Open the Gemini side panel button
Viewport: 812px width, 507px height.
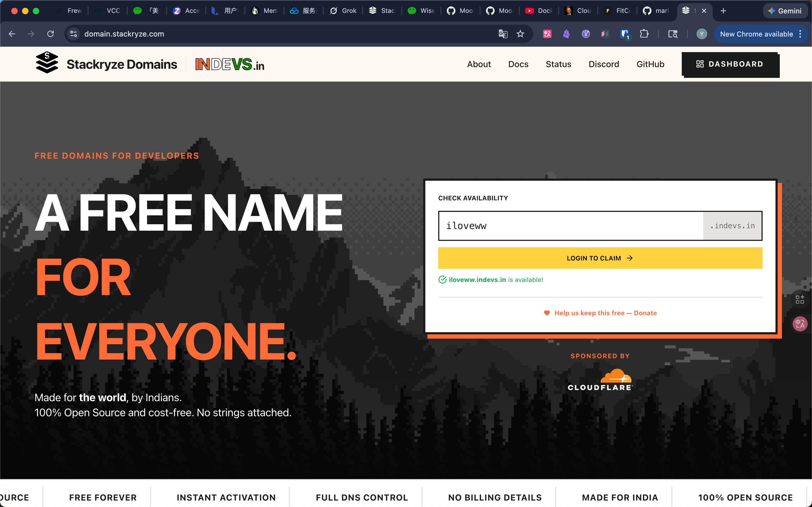coord(785,11)
